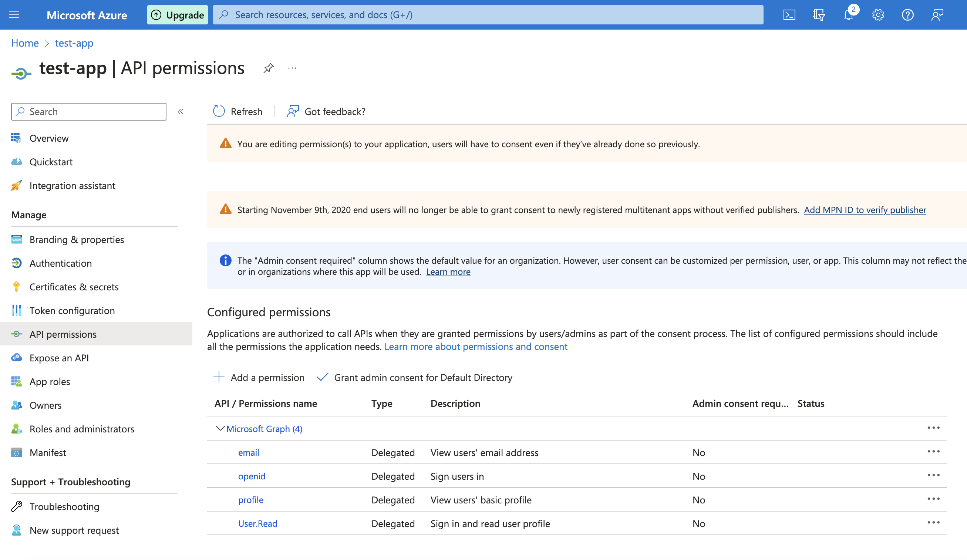967x560 pixels.
Task: Click the top resource search field
Action: (487, 15)
